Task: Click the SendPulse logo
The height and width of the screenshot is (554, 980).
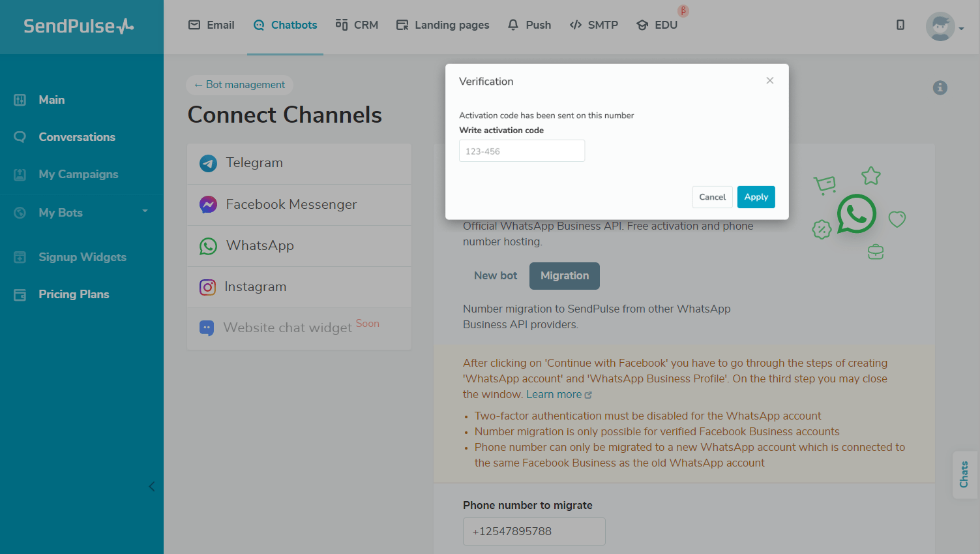Action: click(79, 26)
